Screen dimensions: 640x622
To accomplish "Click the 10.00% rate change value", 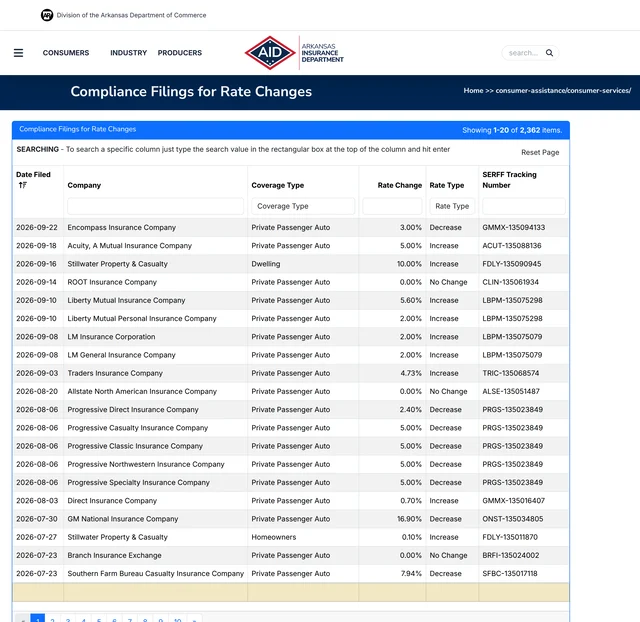I will [409, 264].
